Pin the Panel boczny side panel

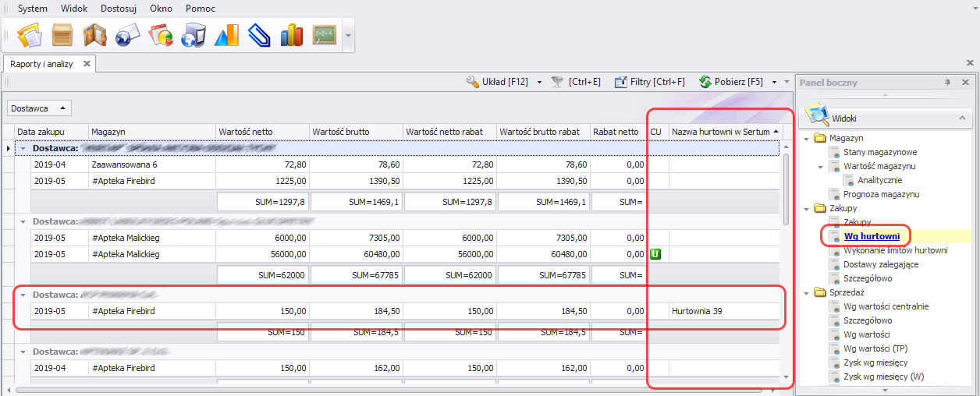(x=947, y=83)
